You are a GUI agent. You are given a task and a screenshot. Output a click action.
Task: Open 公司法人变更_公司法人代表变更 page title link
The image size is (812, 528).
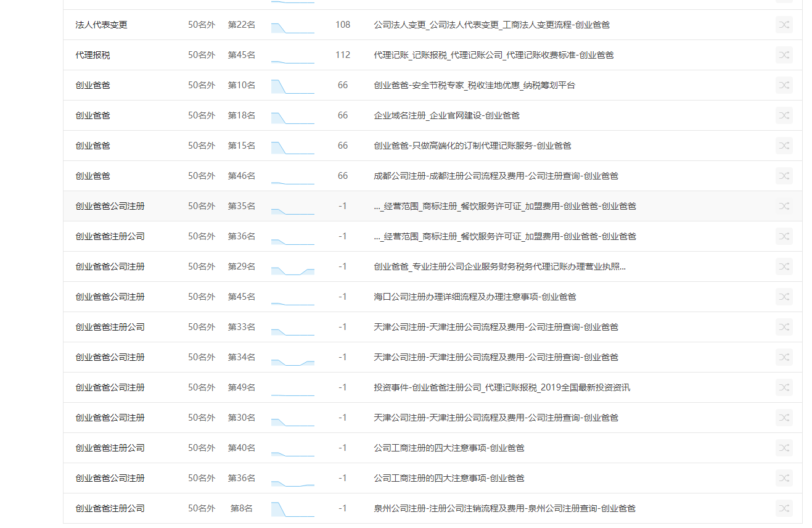pos(492,25)
